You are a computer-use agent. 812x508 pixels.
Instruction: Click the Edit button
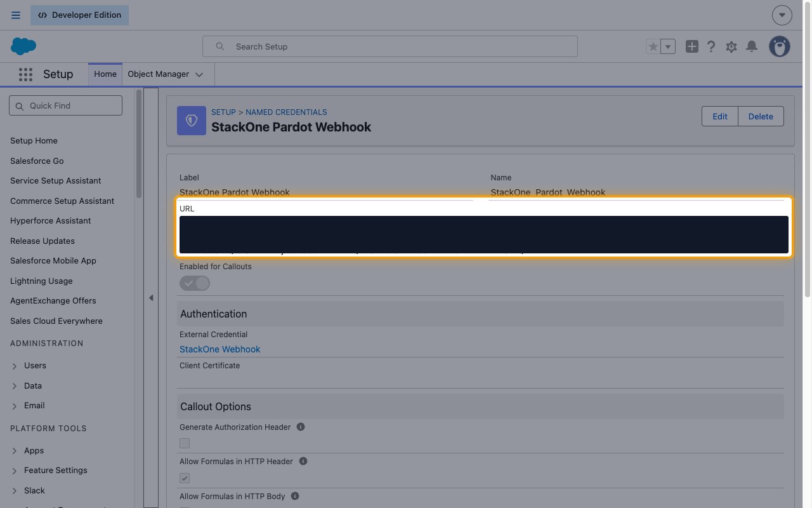tap(720, 116)
